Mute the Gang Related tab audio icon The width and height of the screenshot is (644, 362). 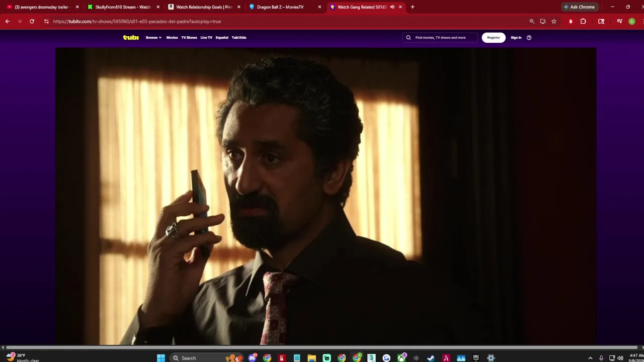[392, 7]
